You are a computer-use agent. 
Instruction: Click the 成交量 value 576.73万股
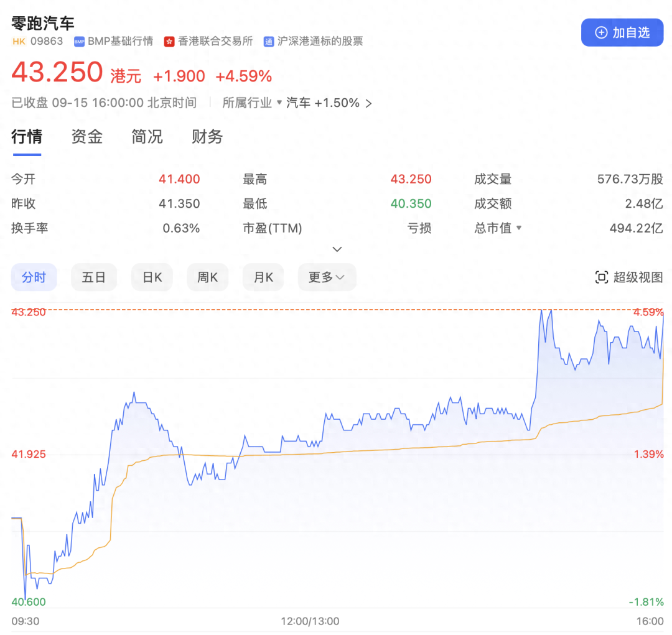630,179
